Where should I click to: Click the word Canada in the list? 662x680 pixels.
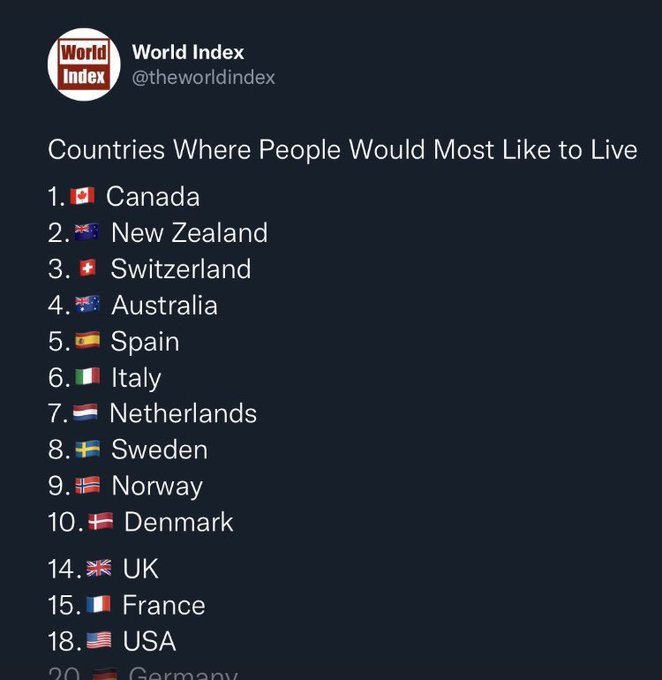153,197
